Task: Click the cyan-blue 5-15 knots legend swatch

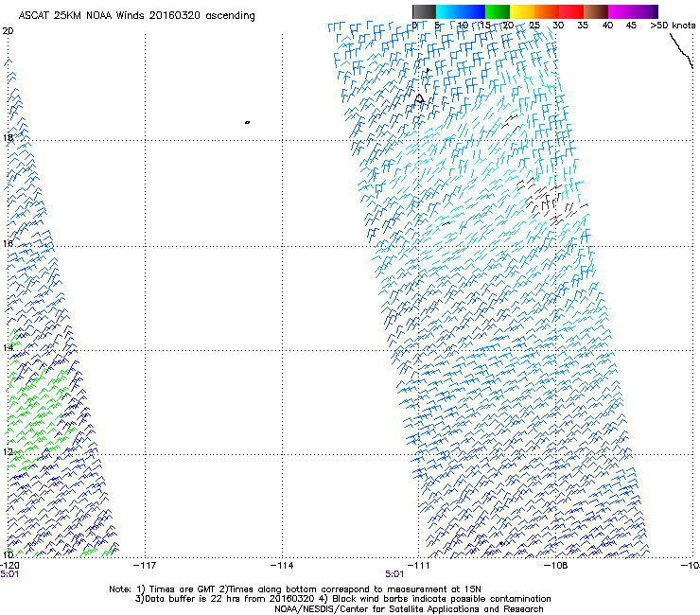Action: tap(461, 11)
